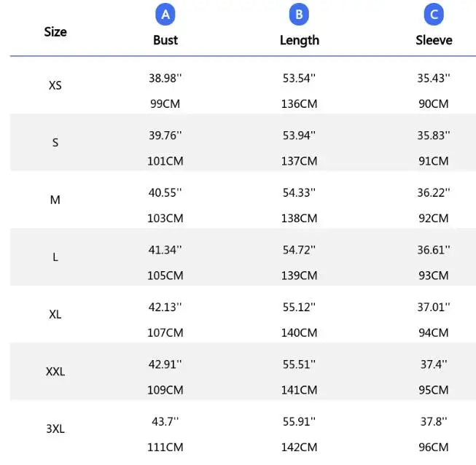The image size is (476, 465).
Task: Click the 38.98'' bust value for XS
Action: pos(165,78)
